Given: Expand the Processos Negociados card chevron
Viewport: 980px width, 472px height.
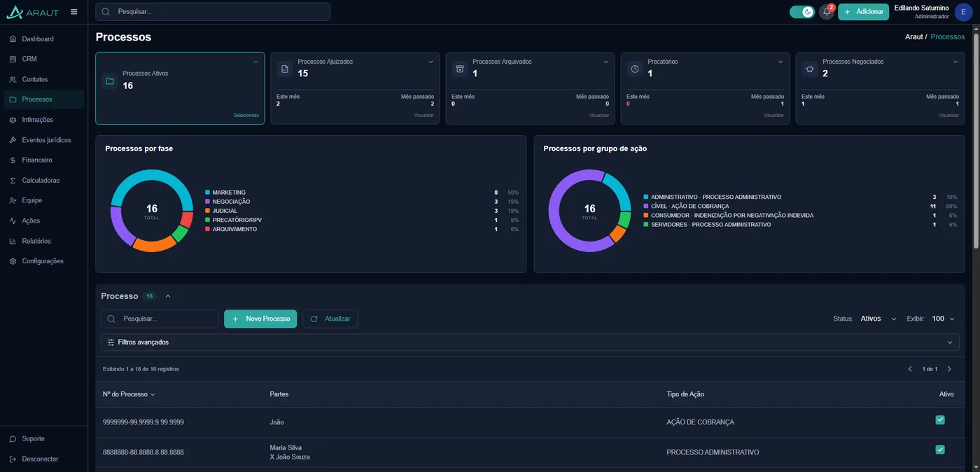Looking at the screenshot, I should [x=955, y=62].
